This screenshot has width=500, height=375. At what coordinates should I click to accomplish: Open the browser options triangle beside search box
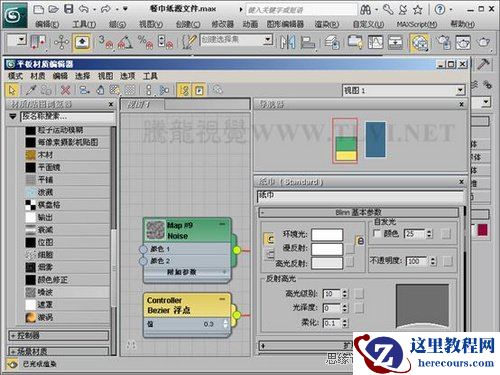click(x=13, y=116)
